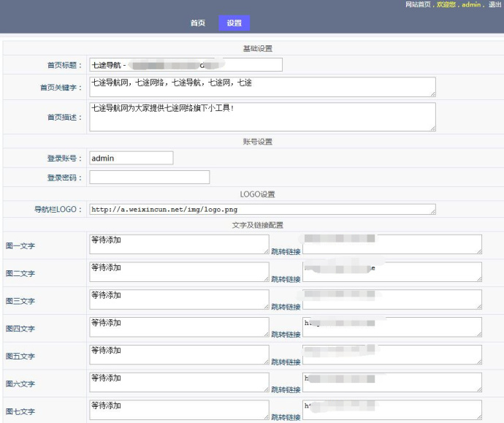The height and width of the screenshot is (423, 504).
Task: Click the 图二文字 text box
Action: [179, 272]
